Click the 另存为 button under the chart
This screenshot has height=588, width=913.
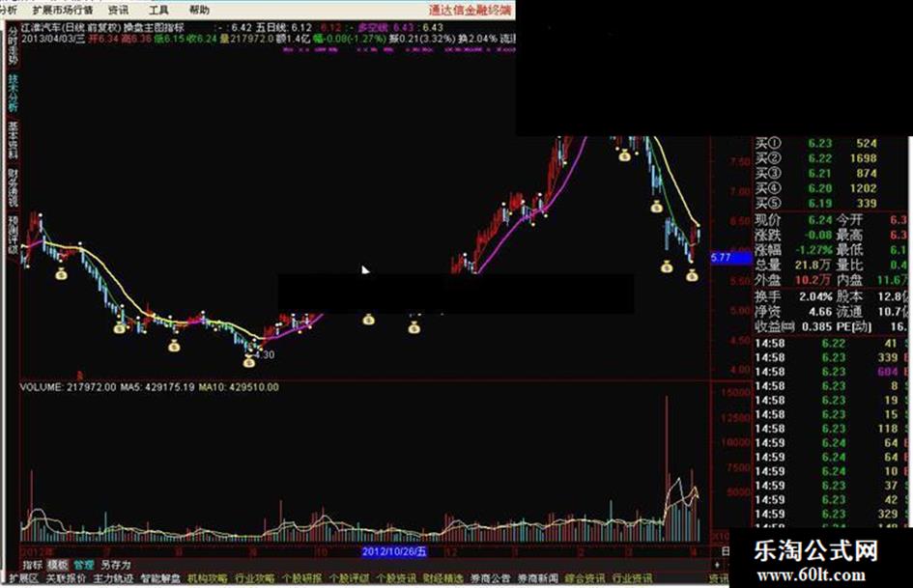[x=115, y=565]
